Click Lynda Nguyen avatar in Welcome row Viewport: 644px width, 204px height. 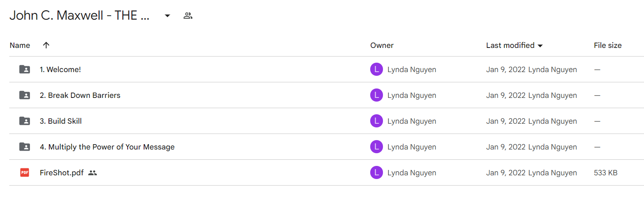coord(376,69)
